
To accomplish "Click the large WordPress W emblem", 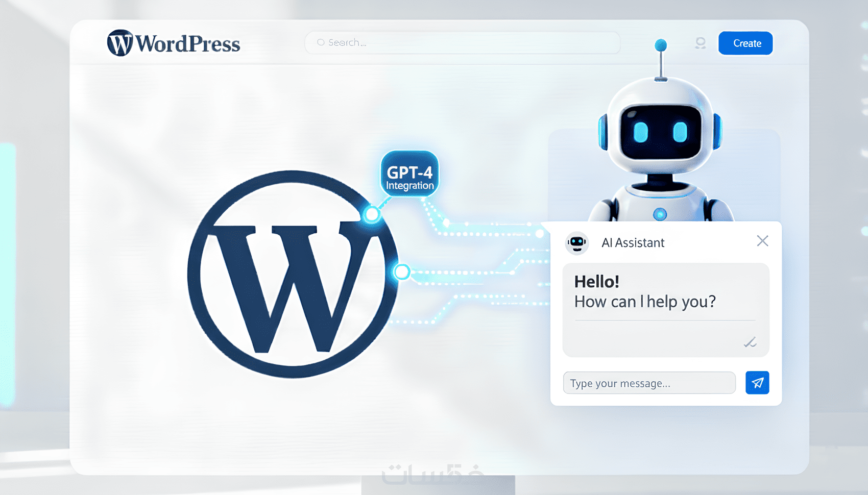I will (293, 274).
